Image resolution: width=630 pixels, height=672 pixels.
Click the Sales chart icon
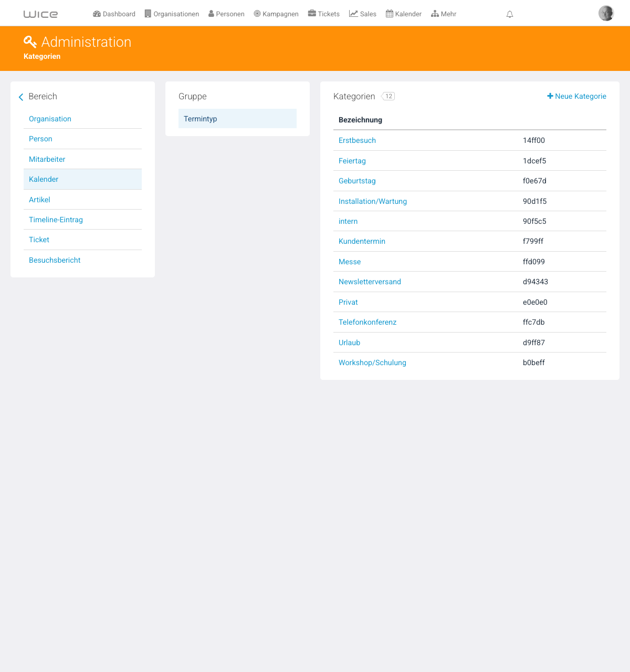[x=353, y=14]
